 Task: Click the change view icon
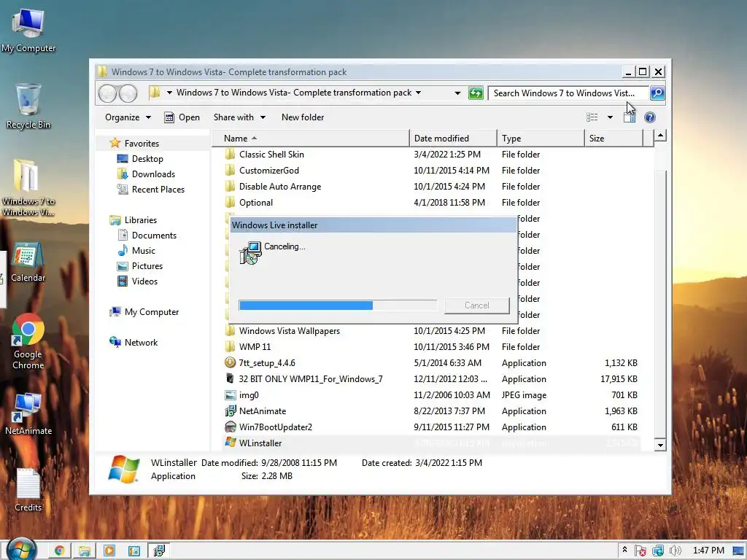click(592, 117)
